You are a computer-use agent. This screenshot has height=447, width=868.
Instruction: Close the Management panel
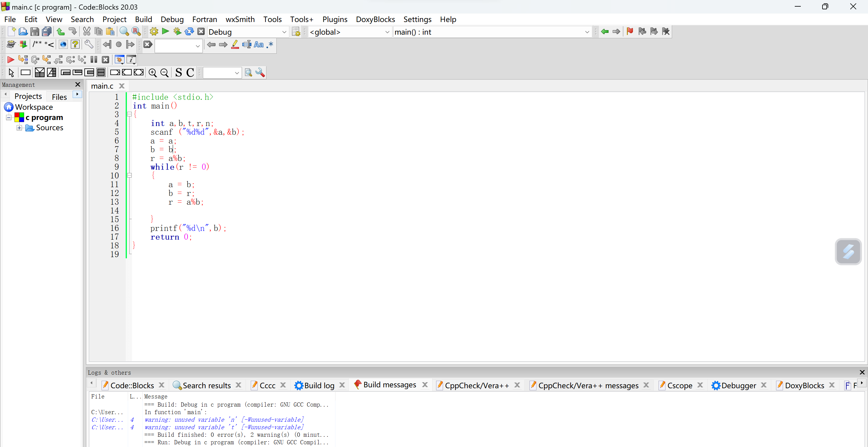78,85
